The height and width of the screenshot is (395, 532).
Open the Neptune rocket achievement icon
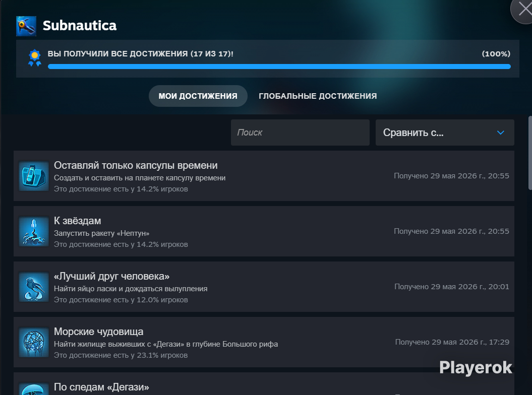coord(34,231)
